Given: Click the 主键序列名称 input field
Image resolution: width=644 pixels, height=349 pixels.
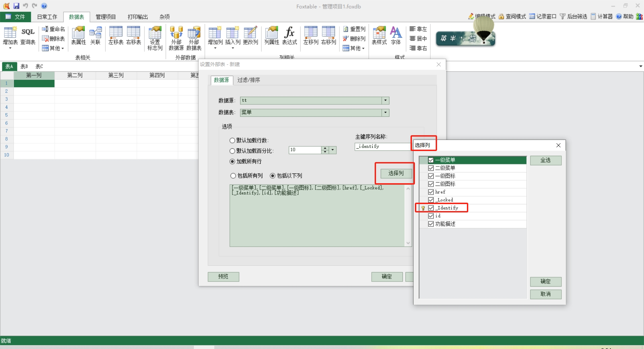Looking at the screenshot, I should click(382, 147).
